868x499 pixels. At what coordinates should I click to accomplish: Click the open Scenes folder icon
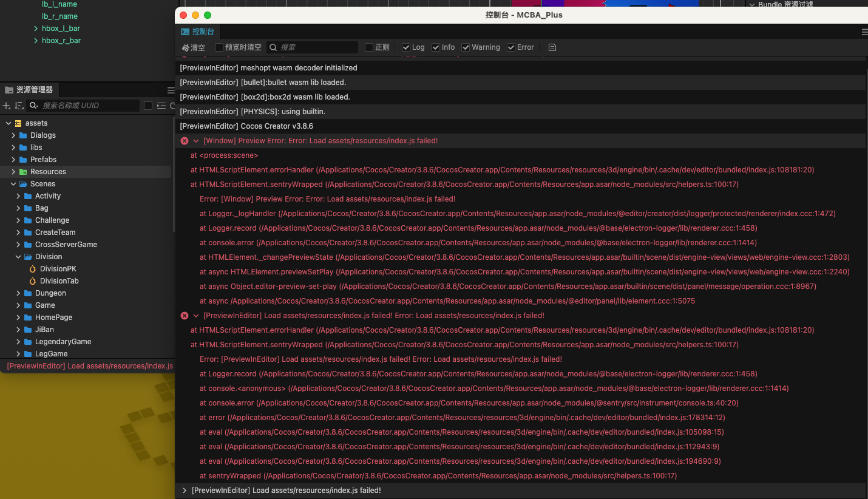tap(23, 184)
